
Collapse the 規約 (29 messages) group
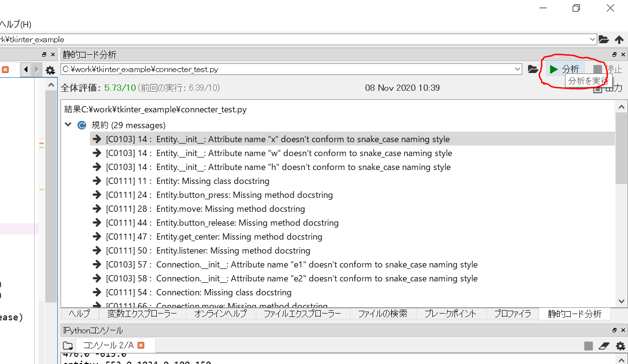click(x=68, y=124)
